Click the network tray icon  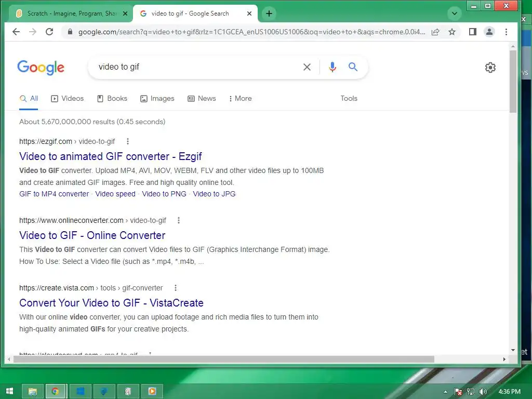[x=471, y=392]
